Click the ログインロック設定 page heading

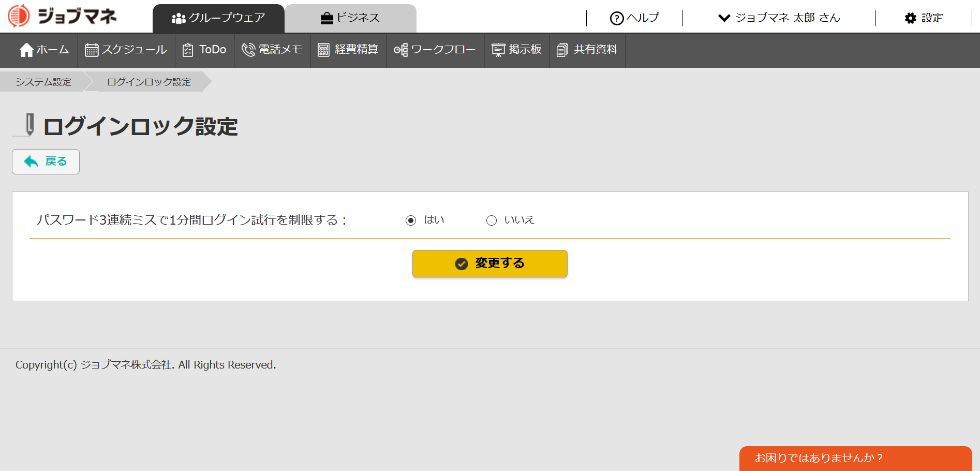[140, 126]
